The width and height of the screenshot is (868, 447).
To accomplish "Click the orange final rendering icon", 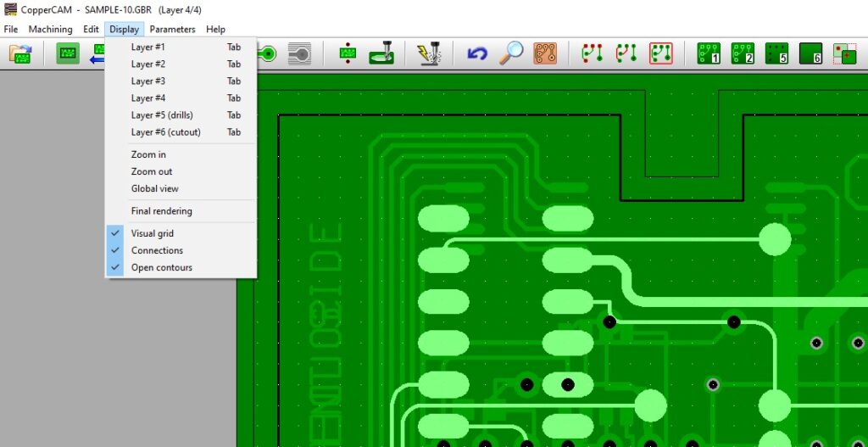I will (x=545, y=54).
